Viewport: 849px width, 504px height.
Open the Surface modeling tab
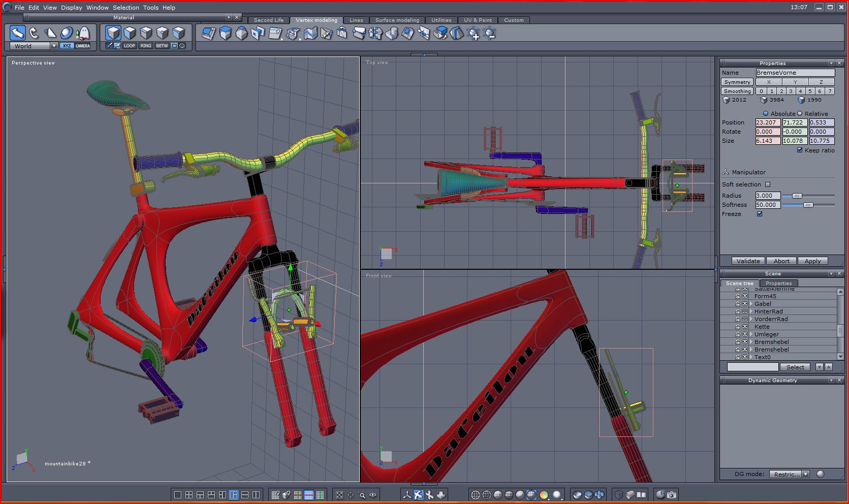click(397, 20)
